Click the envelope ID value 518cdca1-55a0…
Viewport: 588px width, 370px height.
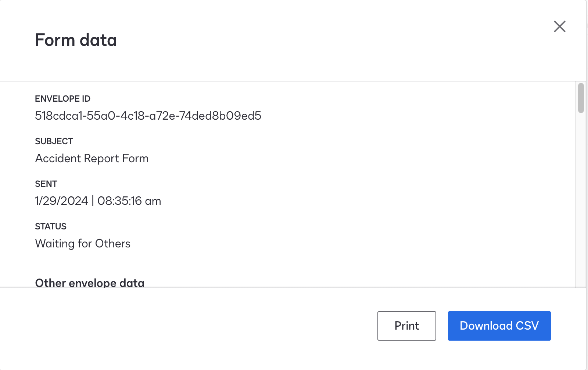[148, 116]
